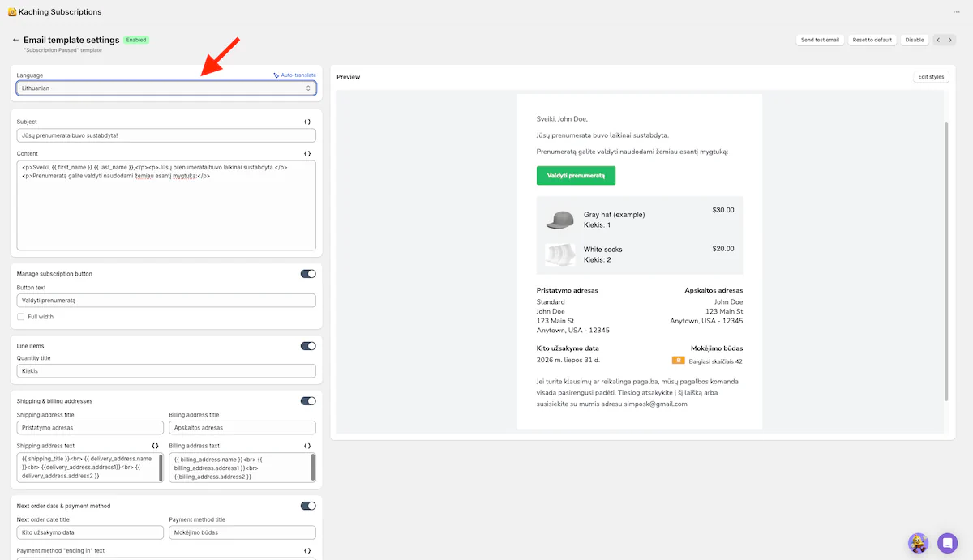Click the Billing address text scrollbar
Viewport: 973px width, 560px height.
point(312,467)
